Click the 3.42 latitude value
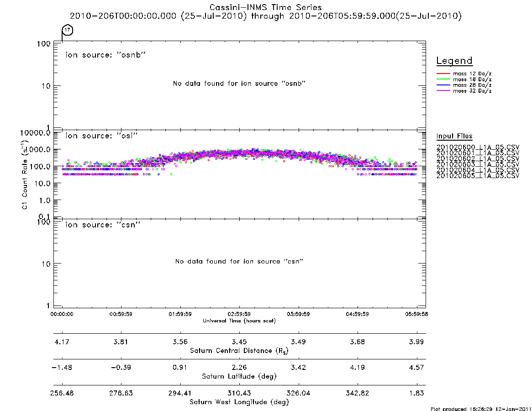The image size is (532, 411). (298, 368)
